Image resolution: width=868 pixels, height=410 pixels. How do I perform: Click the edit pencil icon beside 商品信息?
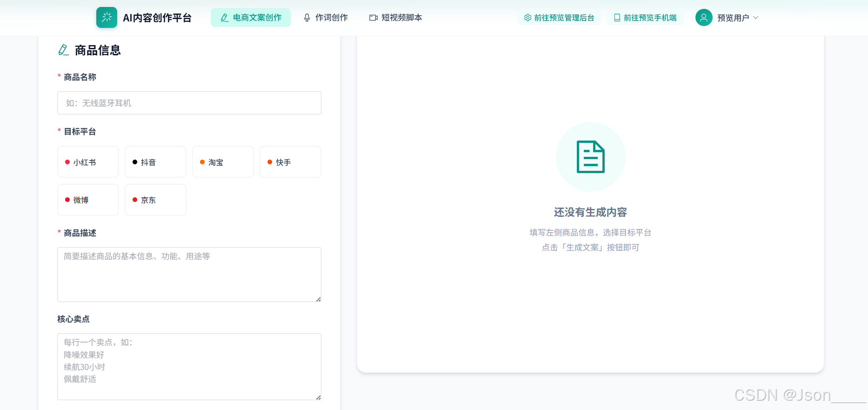pos(63,50)
